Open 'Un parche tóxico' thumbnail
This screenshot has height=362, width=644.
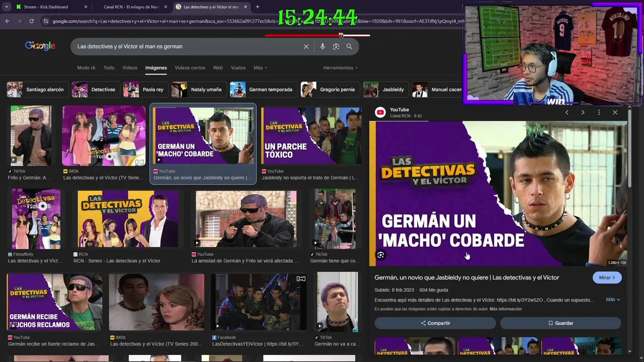[311, 135]
